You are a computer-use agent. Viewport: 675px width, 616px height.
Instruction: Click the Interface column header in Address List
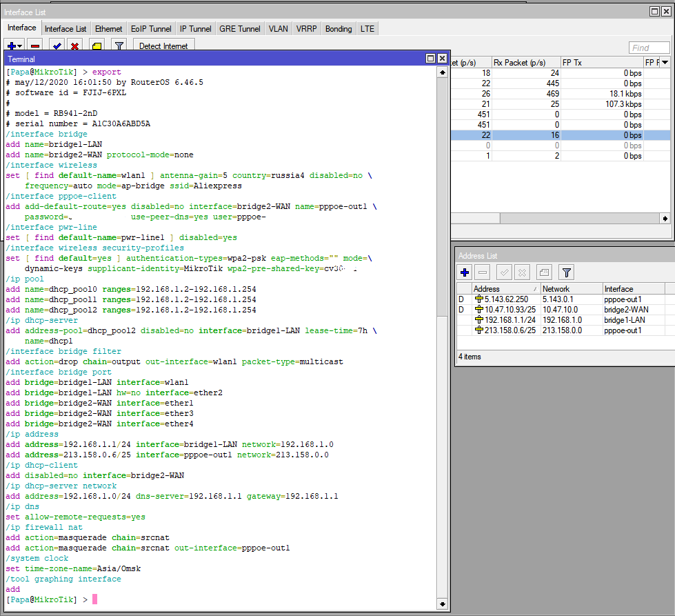pyautogui.click(x=633, y=288)
